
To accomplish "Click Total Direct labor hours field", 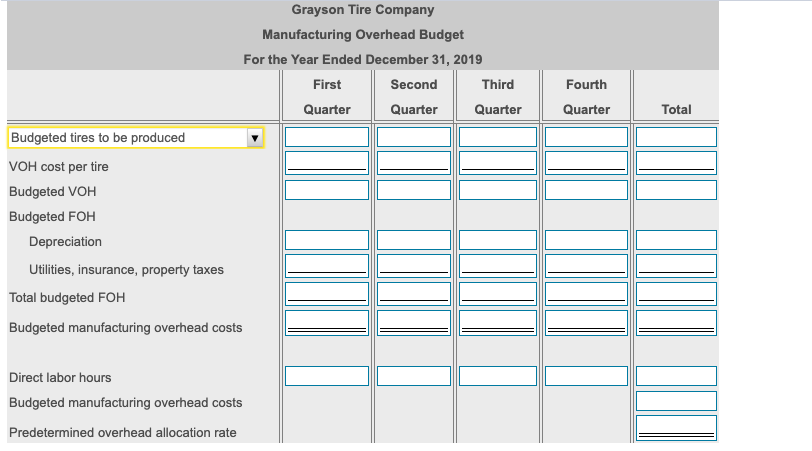I will coord(676,376).
